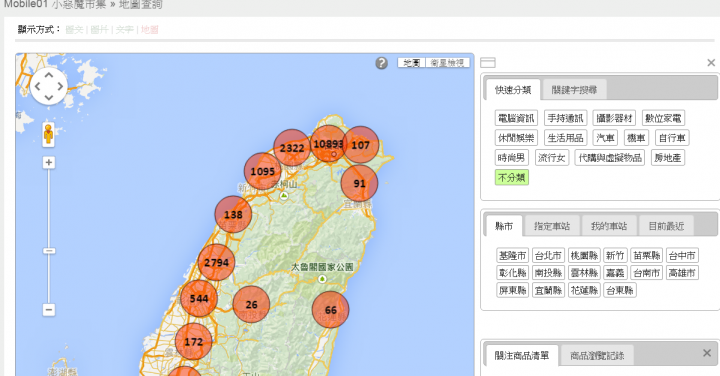Jump to 台北市 on the map

pos(548,256)
